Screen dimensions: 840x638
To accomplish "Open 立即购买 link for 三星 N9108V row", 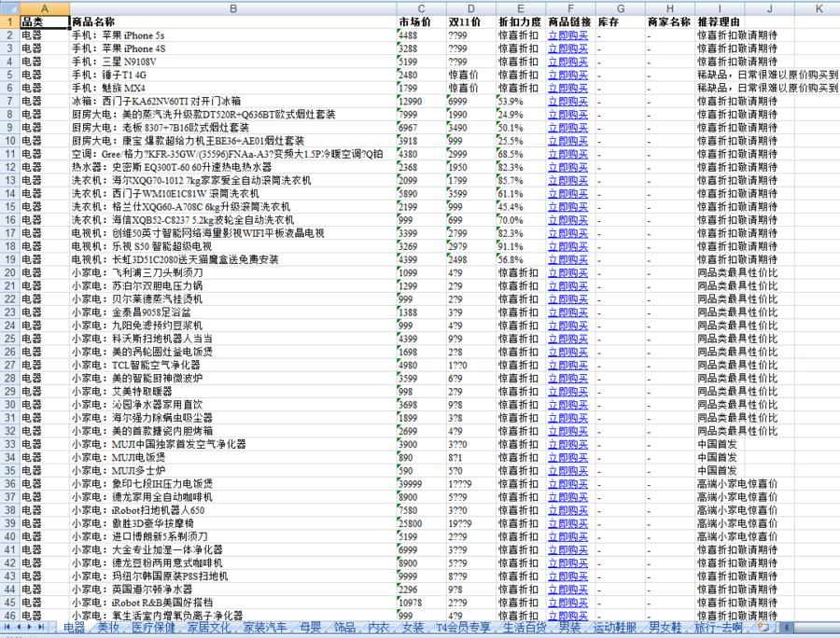I will [x=567, y=62].
